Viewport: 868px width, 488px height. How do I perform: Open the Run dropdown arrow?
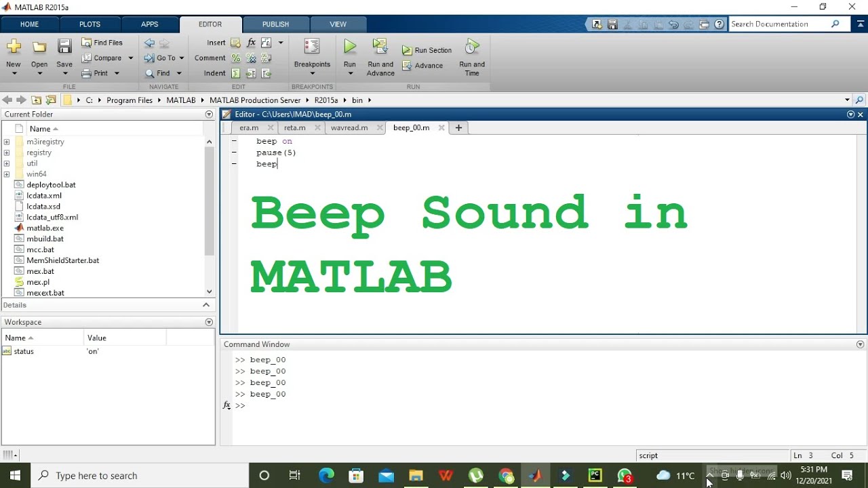350,73
